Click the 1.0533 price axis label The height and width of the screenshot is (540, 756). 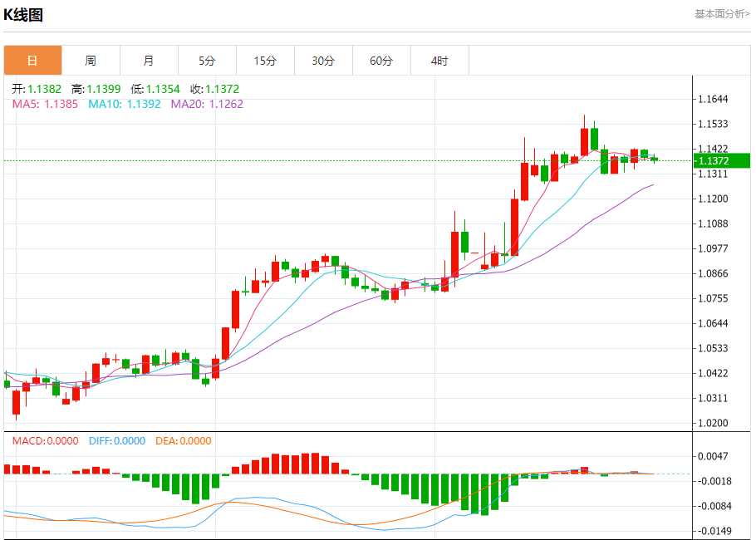[x=713, y=348]
